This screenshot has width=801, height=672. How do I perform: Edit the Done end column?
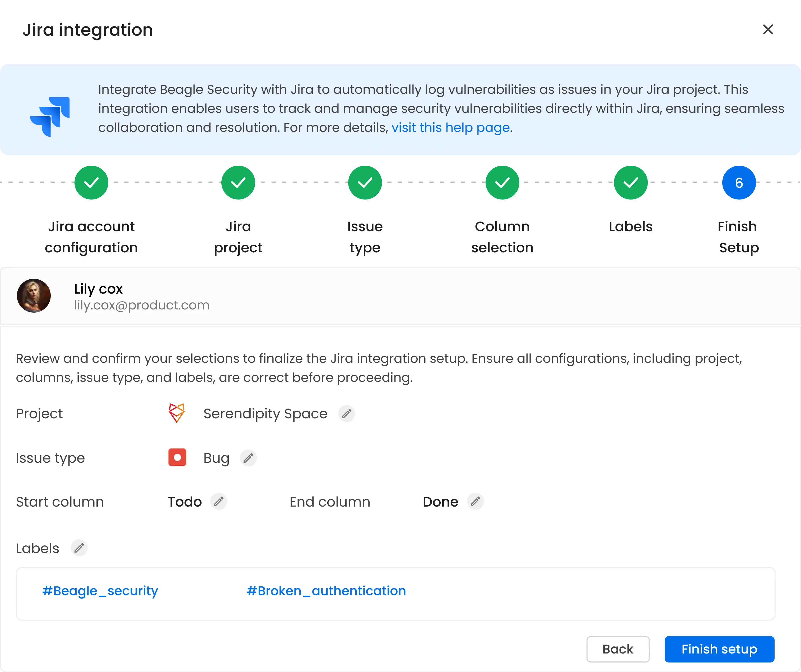[475, 502]
